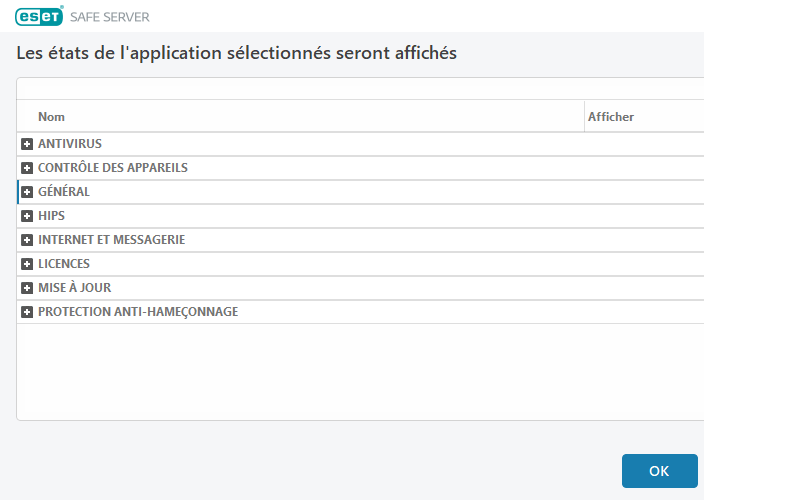Select the ANTIVIRUS row label
The height and width of the screenshot is (500, 800).
70,144
